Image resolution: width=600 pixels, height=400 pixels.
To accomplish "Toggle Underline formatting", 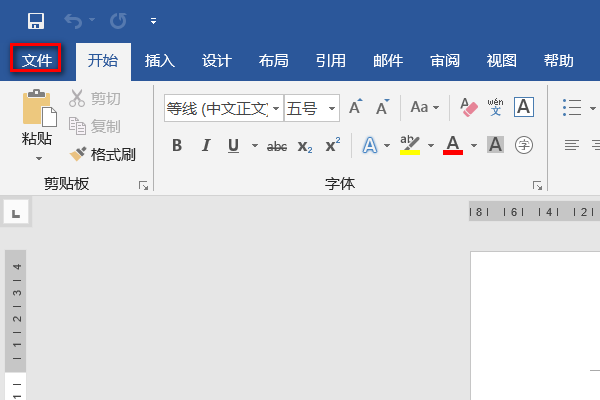I will point(233,145).
